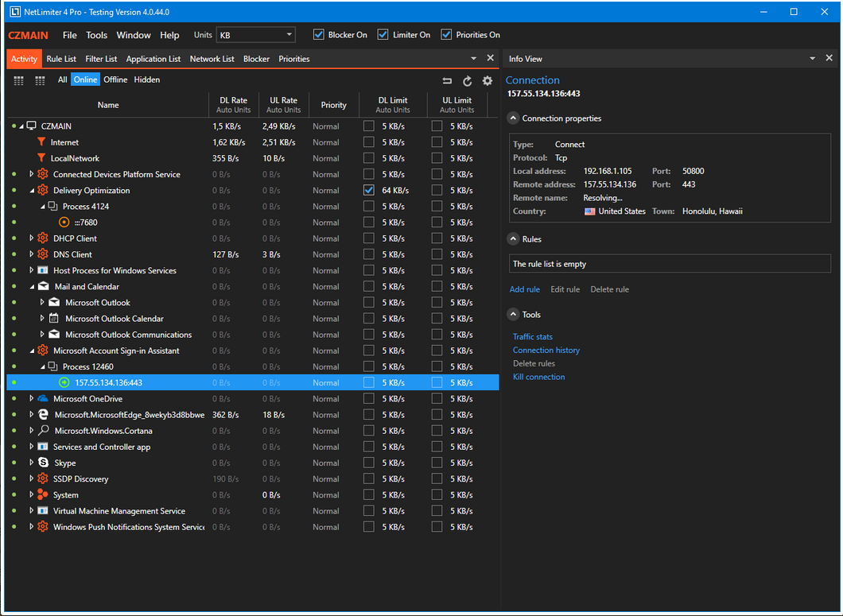Close the Info View panel
This screenshot has height=616, width=843.
(829, 58)
